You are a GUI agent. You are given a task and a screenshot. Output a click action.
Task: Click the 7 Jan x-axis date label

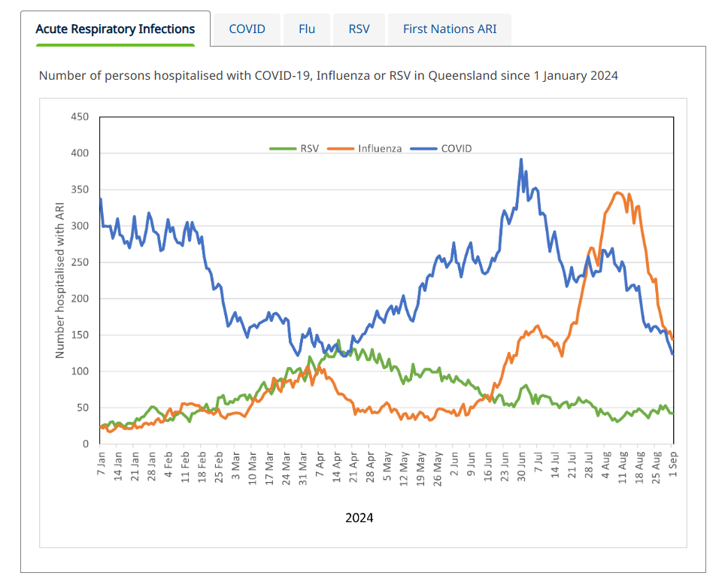[100, 465]
